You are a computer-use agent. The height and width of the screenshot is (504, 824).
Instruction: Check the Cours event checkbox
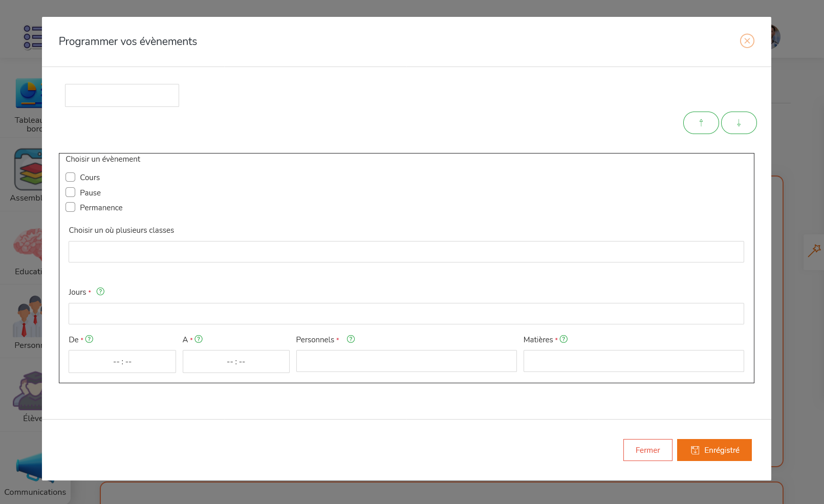click(x=71, y=177)
